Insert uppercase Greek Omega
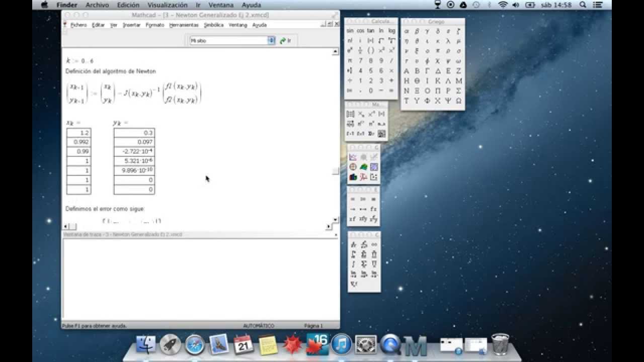 (x=458, y=101)
